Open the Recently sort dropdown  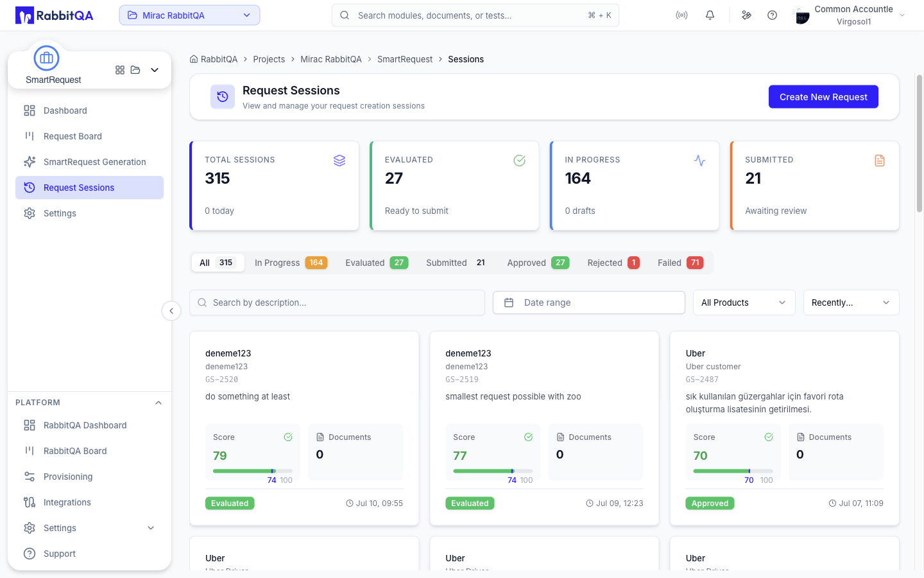click(851, 302)
